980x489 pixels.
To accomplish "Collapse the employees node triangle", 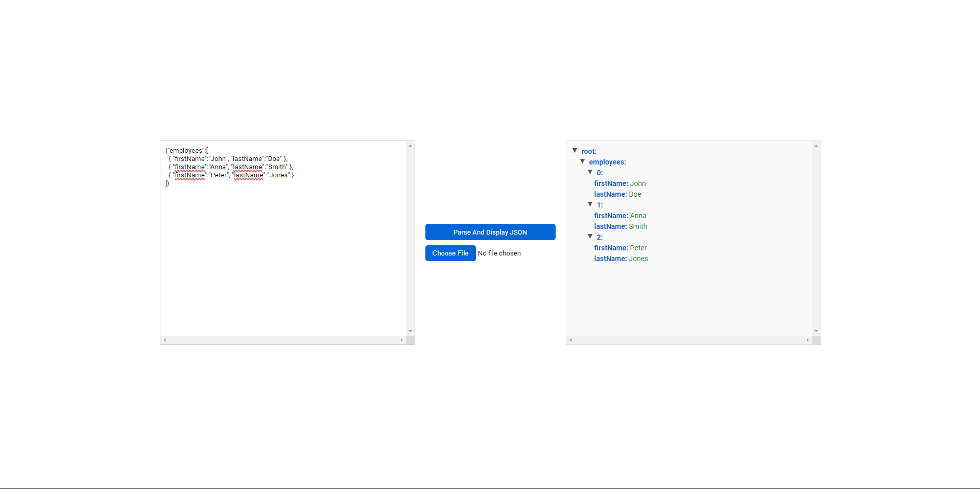I will (x=582, y=161).
